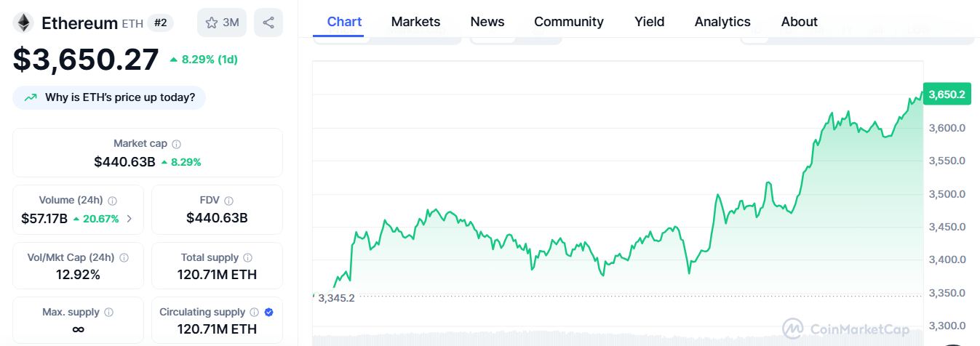Click the Ethereum logo icon
This screenshot has width=980, height=346.
click(x=23, y=23)
